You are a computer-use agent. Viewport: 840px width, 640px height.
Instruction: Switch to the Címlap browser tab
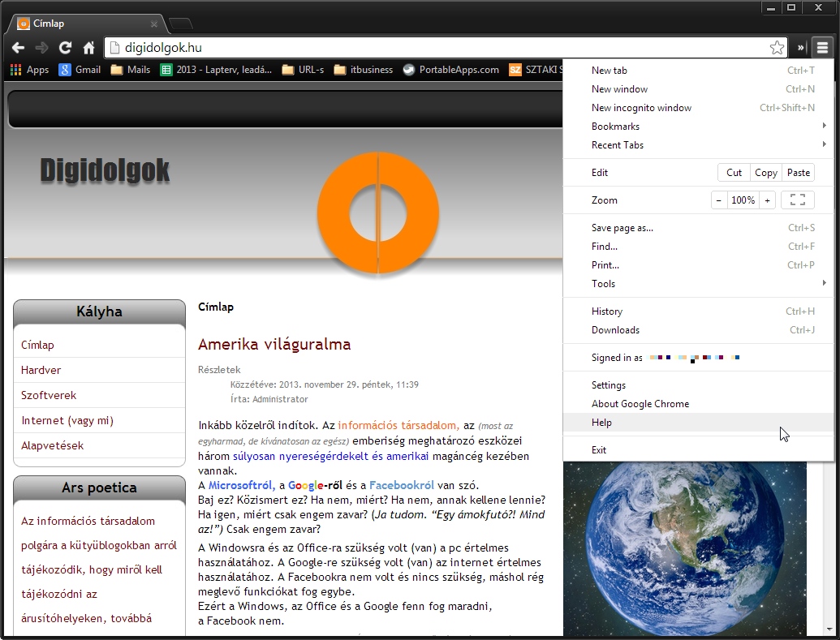[x=87, y=24]
